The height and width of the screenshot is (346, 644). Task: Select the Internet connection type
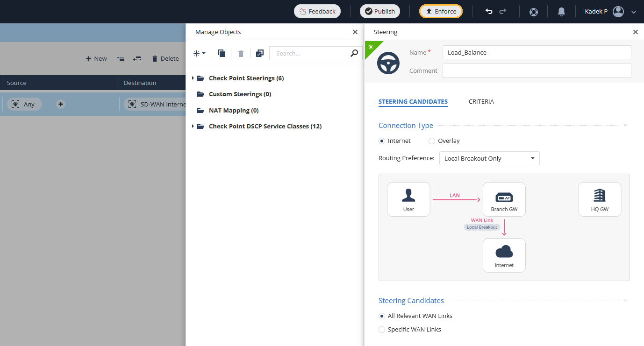coord(382,141)
